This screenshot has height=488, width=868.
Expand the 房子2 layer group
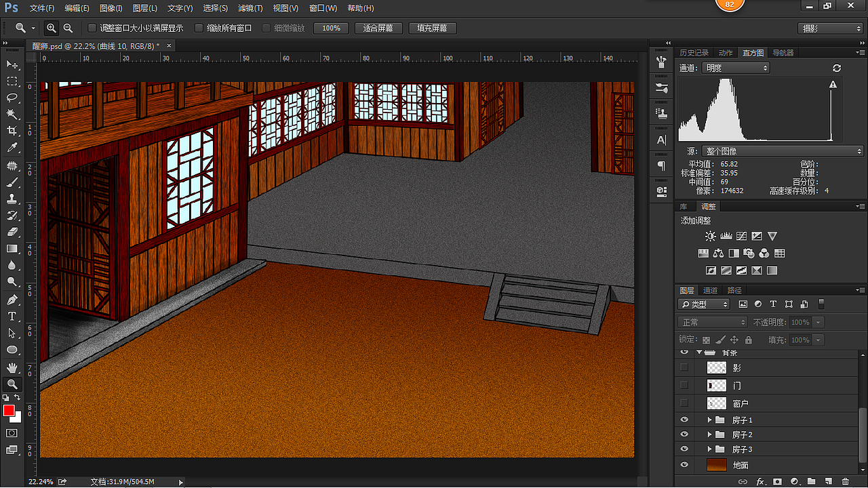[x=709, y=434]
